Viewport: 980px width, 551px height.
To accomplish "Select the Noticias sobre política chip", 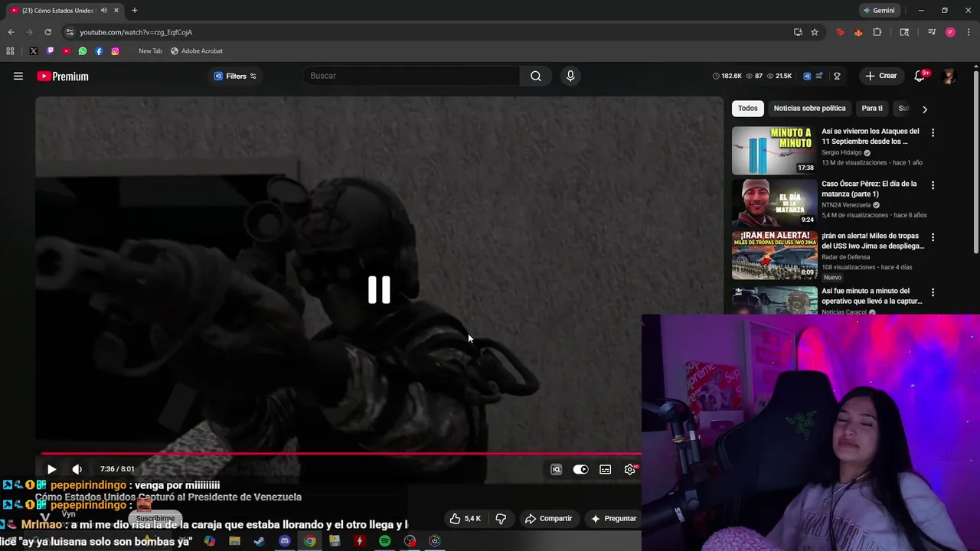I will [809, 109].
